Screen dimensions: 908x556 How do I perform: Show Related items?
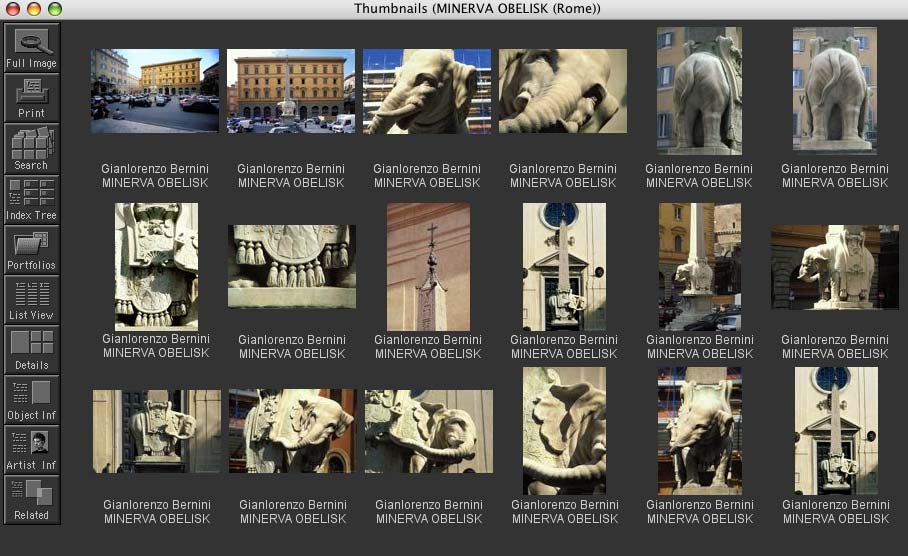31,499
